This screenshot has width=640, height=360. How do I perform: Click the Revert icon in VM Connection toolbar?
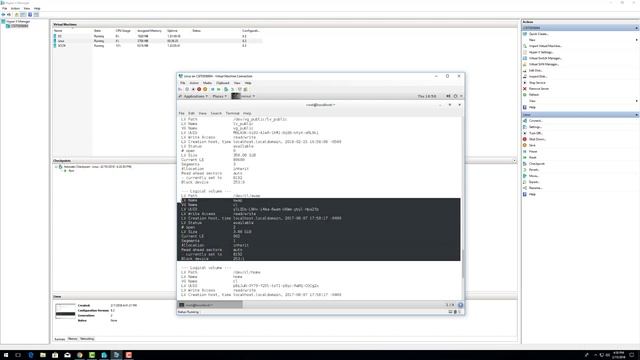click(x=232, y=89)
